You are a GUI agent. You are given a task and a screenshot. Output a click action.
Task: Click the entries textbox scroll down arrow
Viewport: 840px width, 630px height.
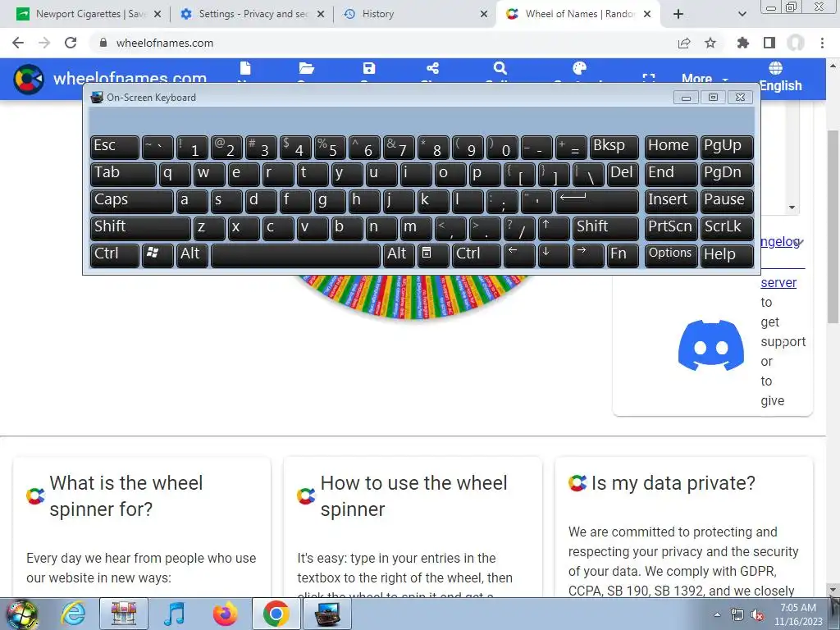[x=792, y=208]
